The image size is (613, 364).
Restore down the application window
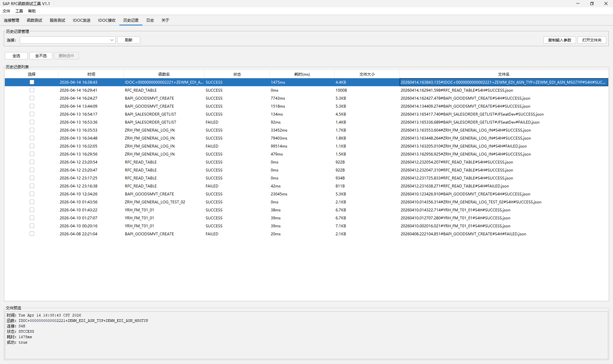[592, 4]
